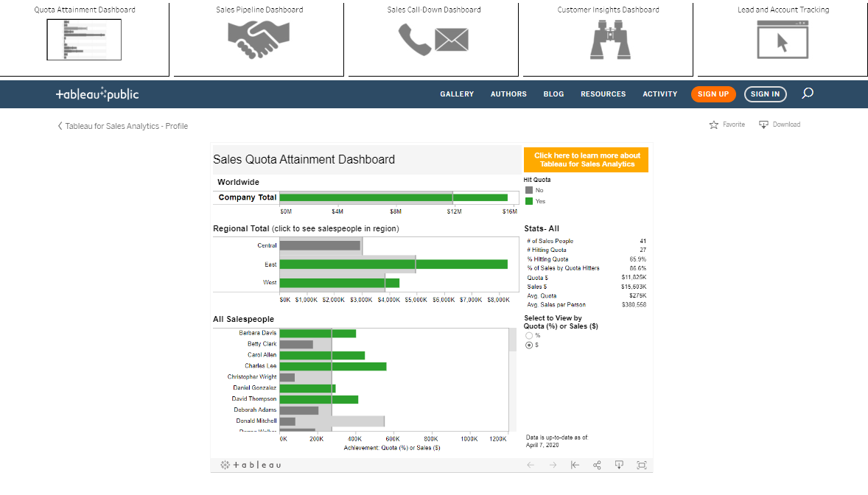Click Barbara Davis's sales bar
This screenshot has width=868, height=495.
tap(318, 334)
